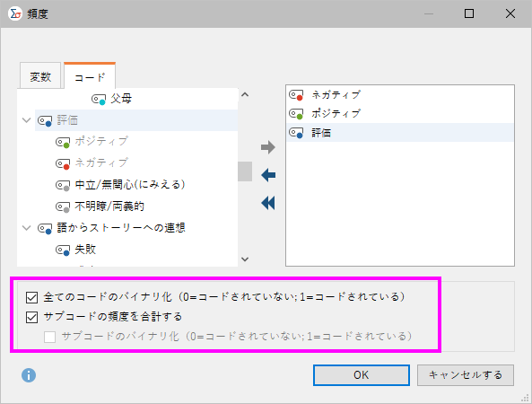Screen dimensions: 532x404
Task: Select the 父母 code icon in tree
Action: point(99,99)
